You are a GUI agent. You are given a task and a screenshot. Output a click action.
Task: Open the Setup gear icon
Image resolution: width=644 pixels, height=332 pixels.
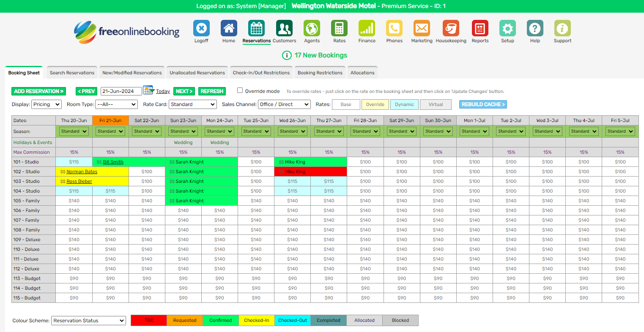(507, 28)
